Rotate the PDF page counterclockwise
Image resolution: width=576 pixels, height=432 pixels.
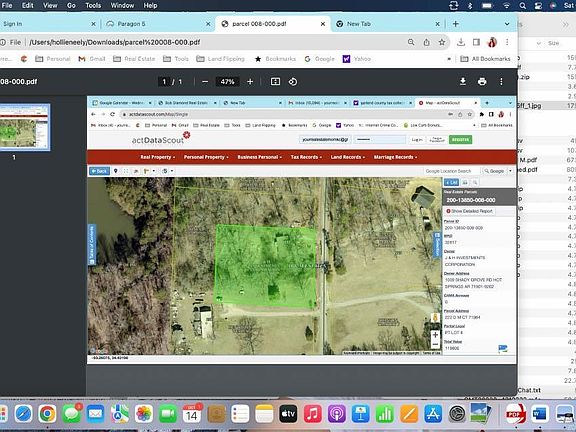pyautogui.click(x=293, y=82)
